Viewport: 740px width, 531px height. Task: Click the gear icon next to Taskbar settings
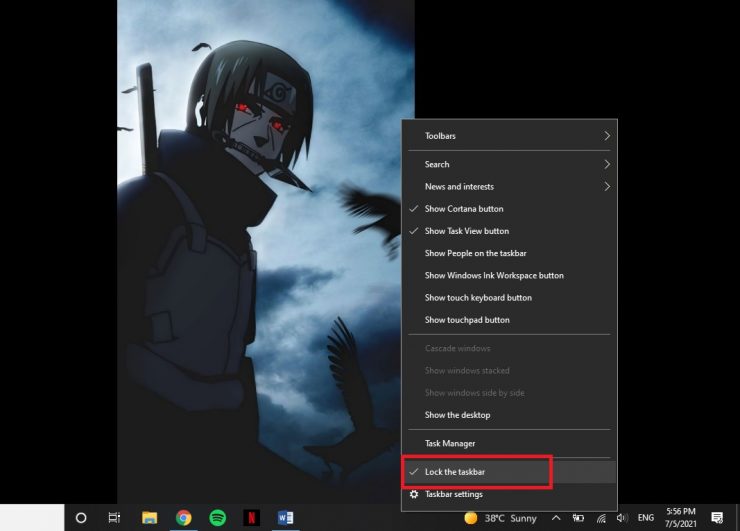point(414,494)
